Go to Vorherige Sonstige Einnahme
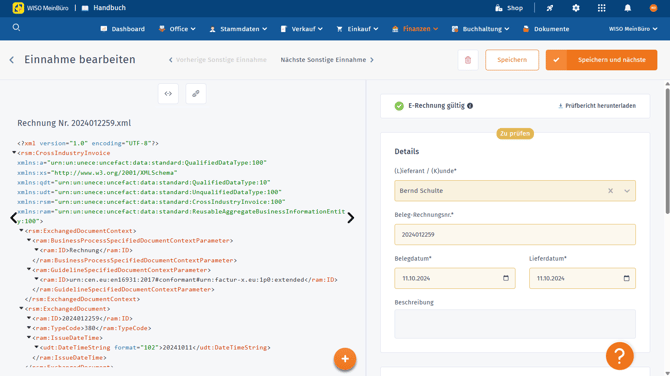 pyautogui.click(x=217, y=60)
